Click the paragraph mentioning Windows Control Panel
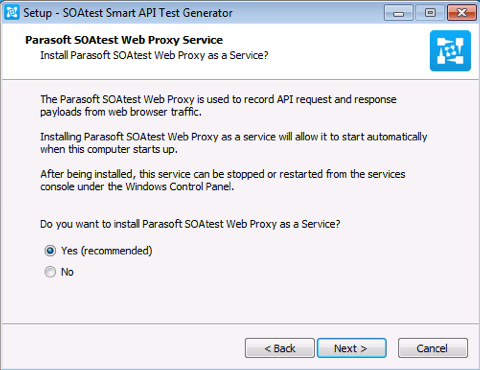Screen dimensions: 480x370 coord(223,180)
